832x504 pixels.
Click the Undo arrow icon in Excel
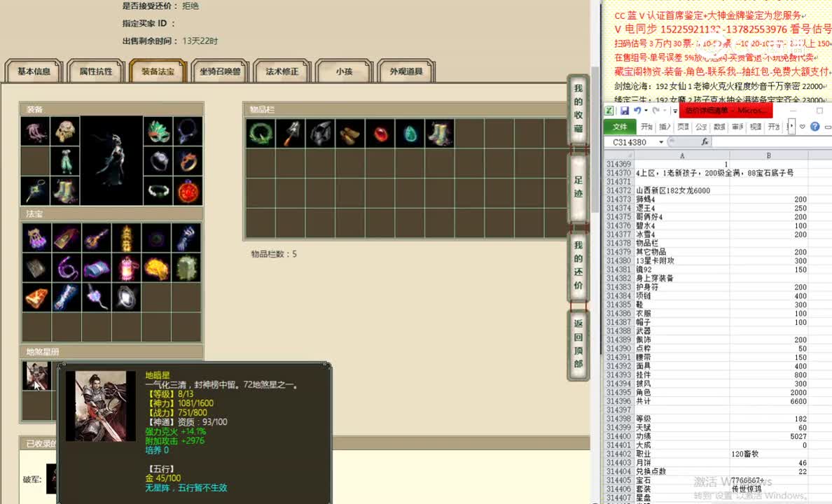[x=636, y=111]
